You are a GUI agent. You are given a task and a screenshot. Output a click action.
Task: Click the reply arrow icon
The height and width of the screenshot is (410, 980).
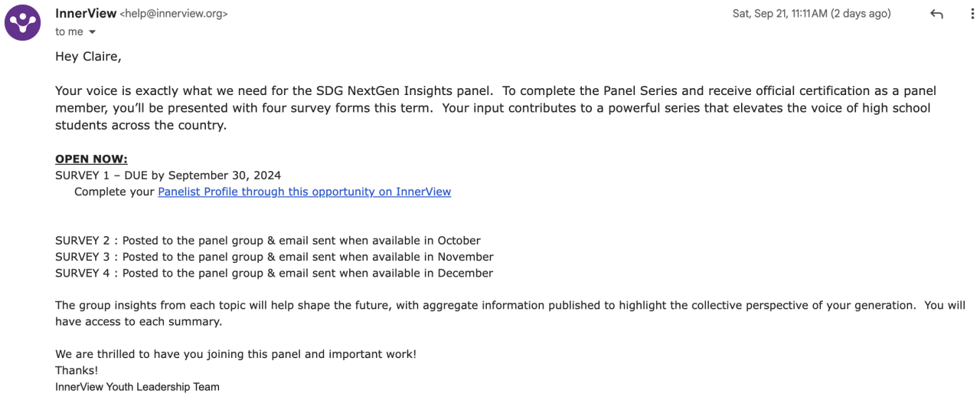coord(936,14)
